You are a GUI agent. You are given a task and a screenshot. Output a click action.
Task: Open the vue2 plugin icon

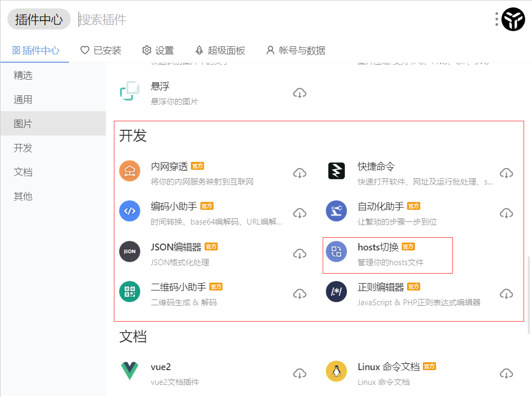[130, 372]
